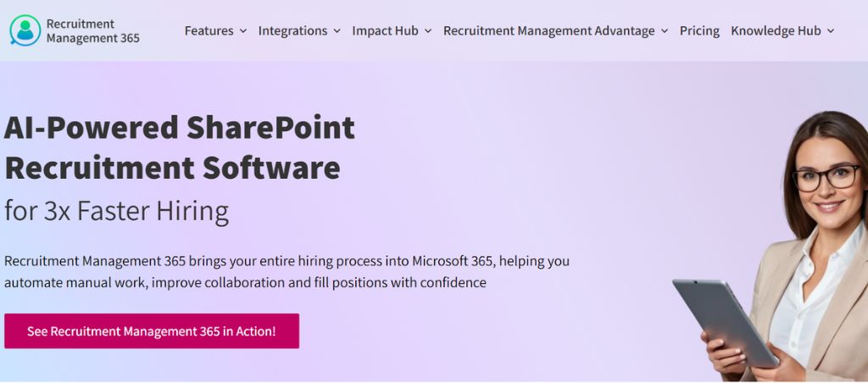
Task: Expand the Features chevron arrow
Action: [243, 31]
